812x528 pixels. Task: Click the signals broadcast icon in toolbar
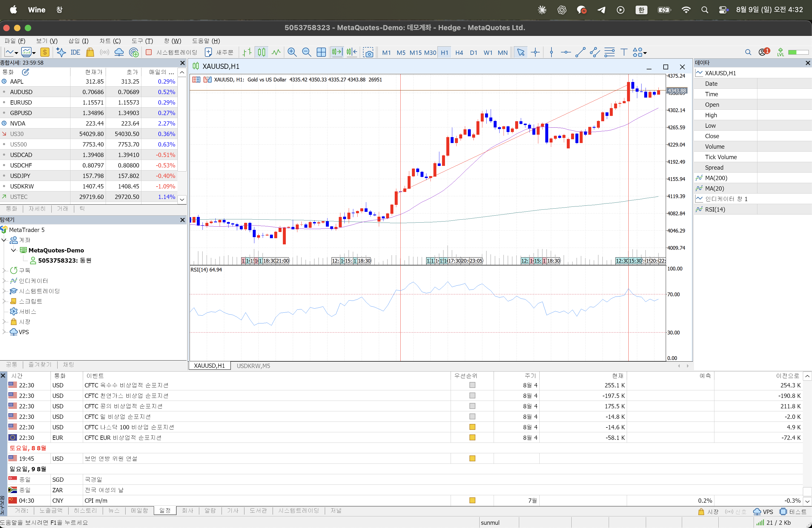[x=104, y=52]
